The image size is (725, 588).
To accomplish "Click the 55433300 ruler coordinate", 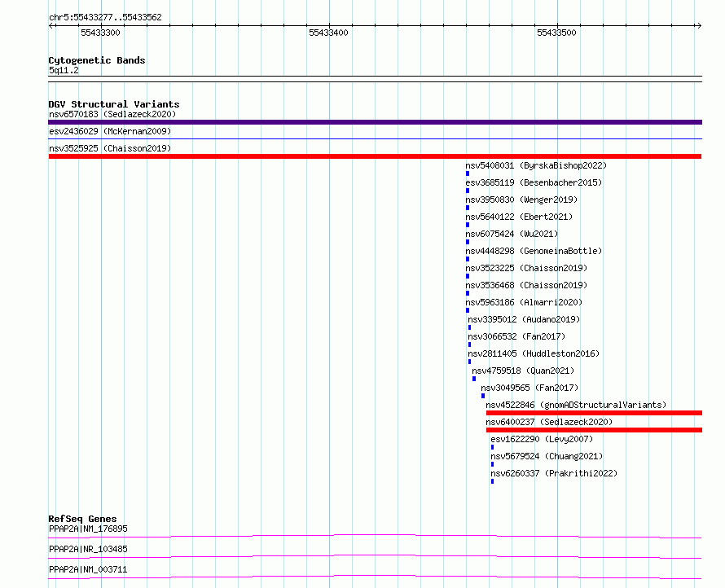I will 100,33.
